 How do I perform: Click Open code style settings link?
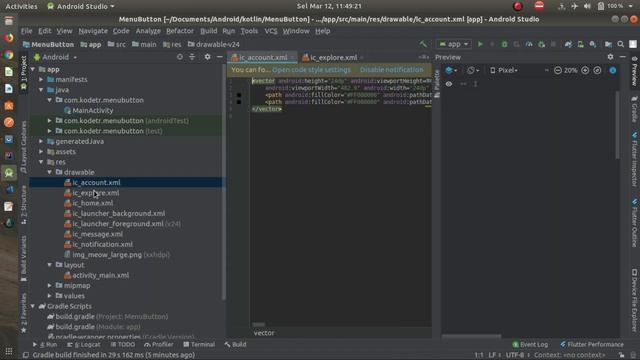tap(311, 70)
